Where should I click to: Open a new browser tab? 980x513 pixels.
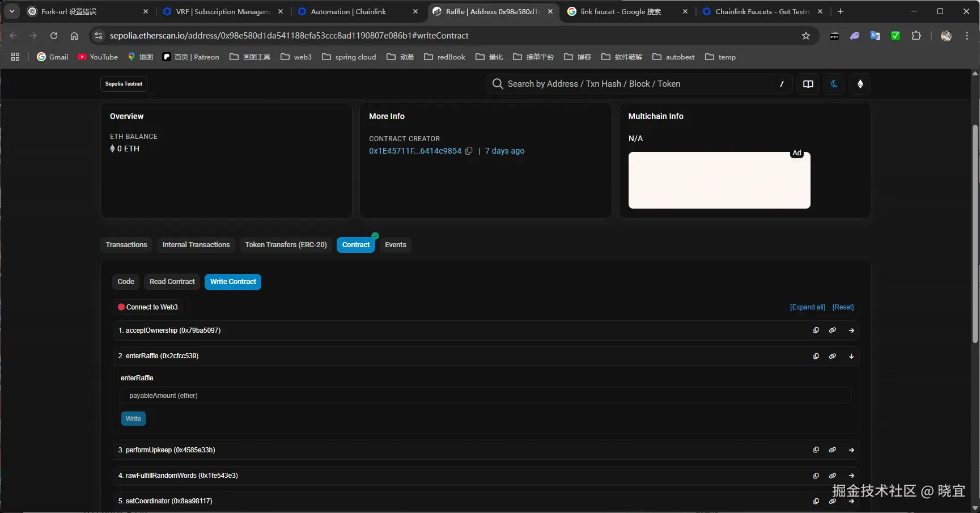(841, 11)
